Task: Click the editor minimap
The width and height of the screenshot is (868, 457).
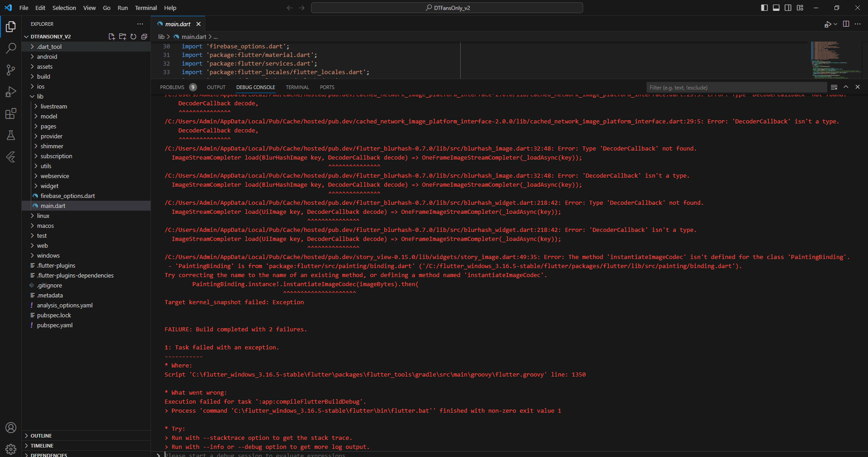Action: pos(835,60)
